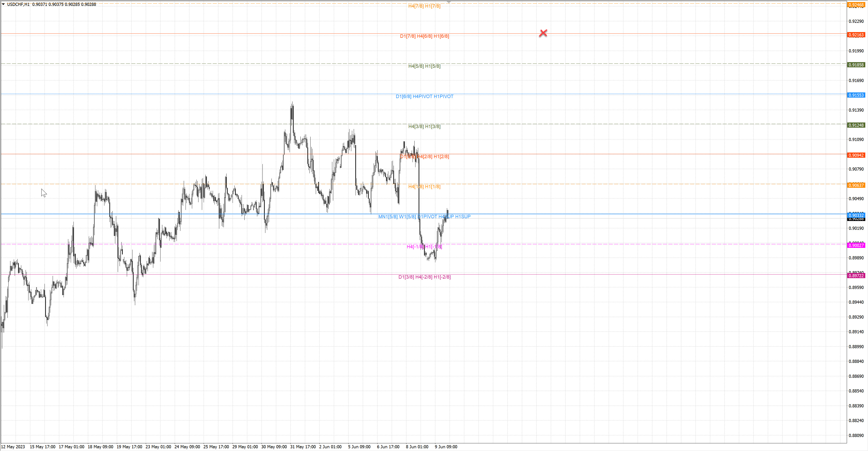Click the red X marker on chart

543,33
